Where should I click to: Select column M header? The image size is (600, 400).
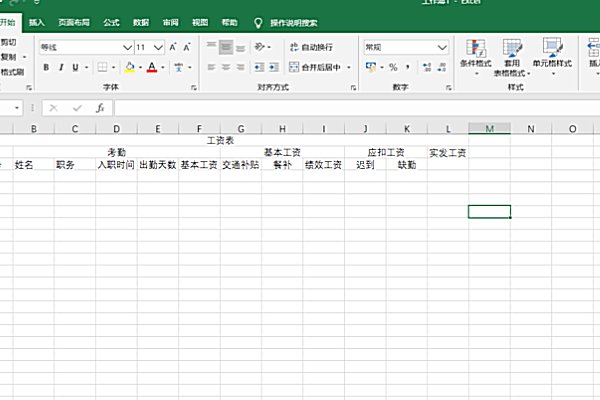(x=489, y=129)
